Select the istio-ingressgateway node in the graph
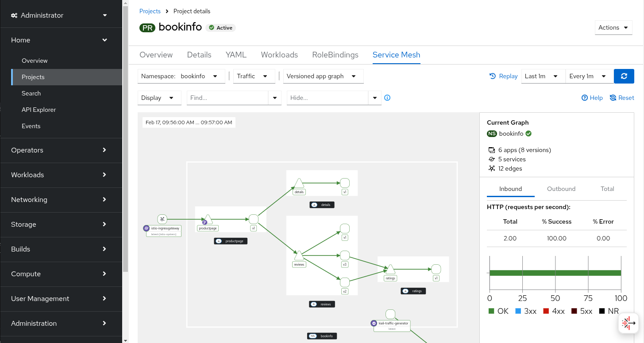Viewport: 644px width, 343px height. pyautogui.click(x=162, y=219)
